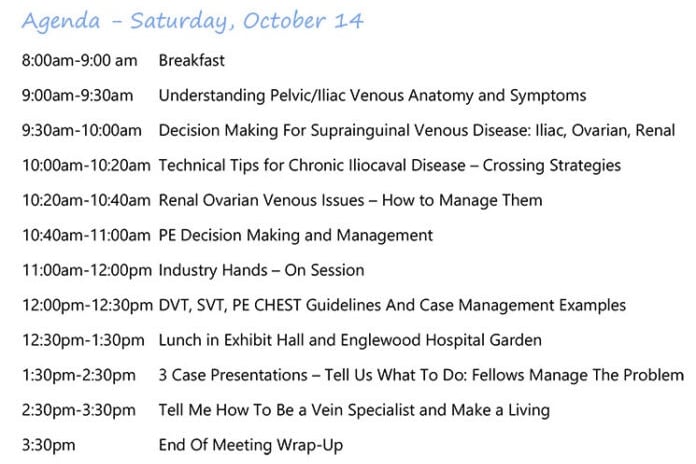The image size is (696, 464).
Task: Select Industry Hands – On Session
Action: [261, 270]
